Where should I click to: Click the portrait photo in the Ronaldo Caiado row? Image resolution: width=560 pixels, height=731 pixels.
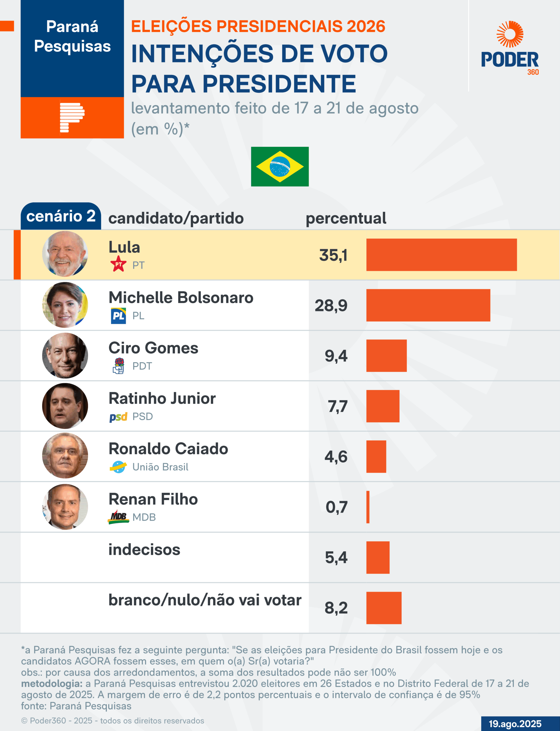pos(65,456)
